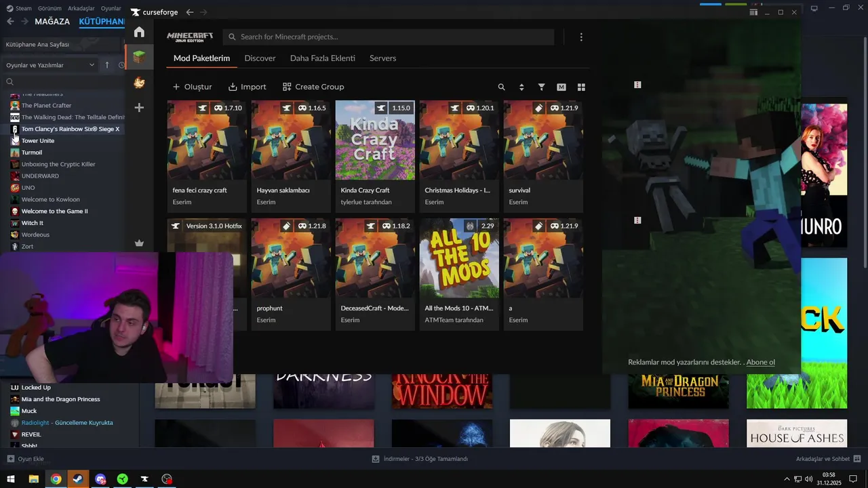Open the Servers tab

point(382,58)
